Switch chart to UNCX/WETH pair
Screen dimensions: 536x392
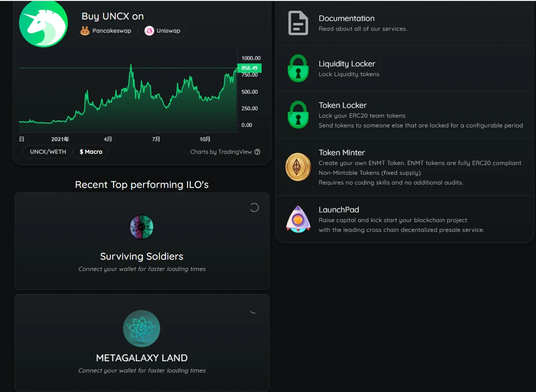click(48, 152)
